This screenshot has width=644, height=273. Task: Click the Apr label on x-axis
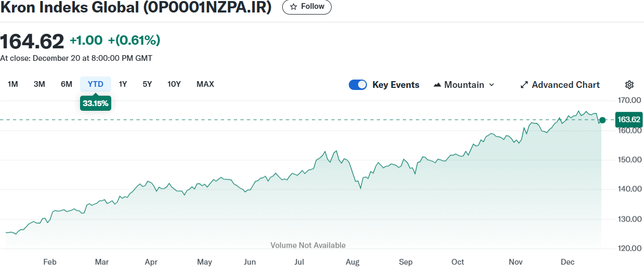[151, 262]
